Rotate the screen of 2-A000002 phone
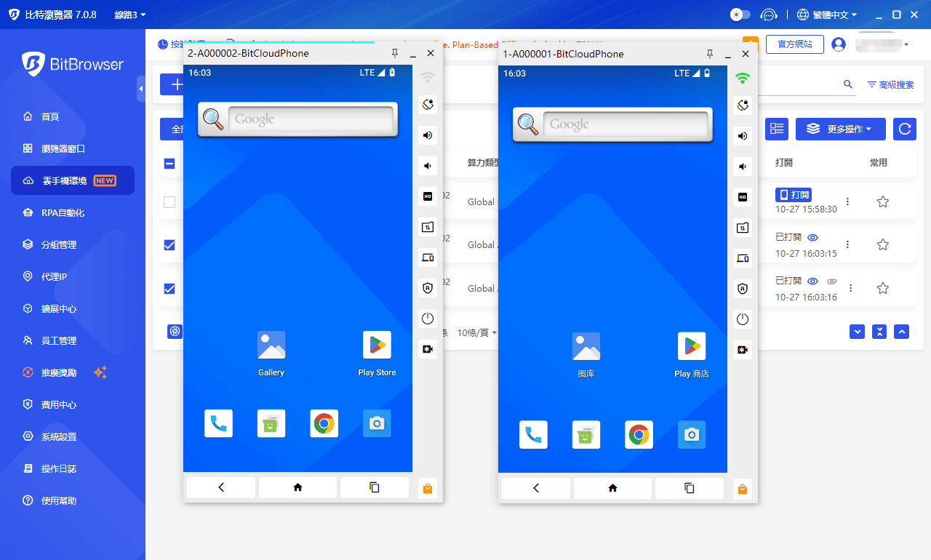 [x=428, y=105]
